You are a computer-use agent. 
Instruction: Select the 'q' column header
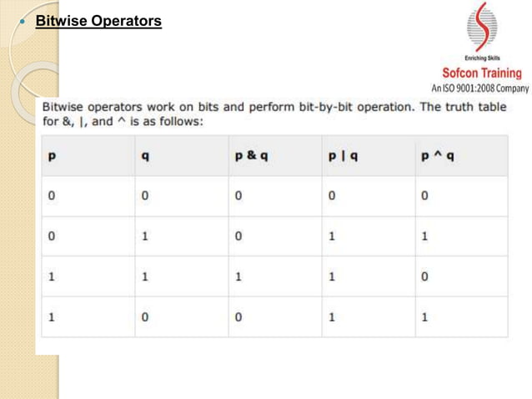pos(182,156)
